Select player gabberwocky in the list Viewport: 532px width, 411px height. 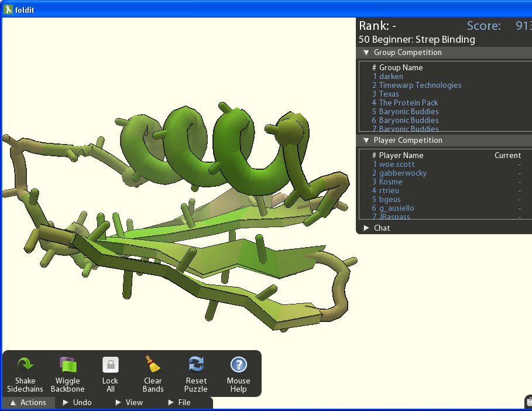pyautogui.click(x=403, y=173)
